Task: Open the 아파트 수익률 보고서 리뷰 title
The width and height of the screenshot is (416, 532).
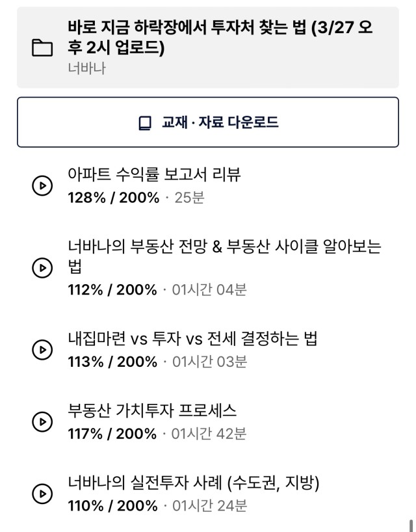Action: pyautogui.click(x=154, y=174)
